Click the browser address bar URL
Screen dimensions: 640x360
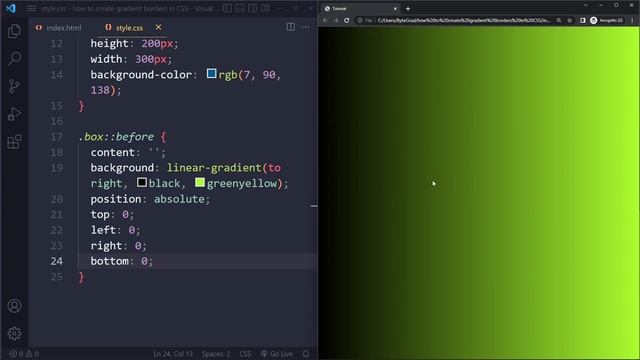point(464,20)
